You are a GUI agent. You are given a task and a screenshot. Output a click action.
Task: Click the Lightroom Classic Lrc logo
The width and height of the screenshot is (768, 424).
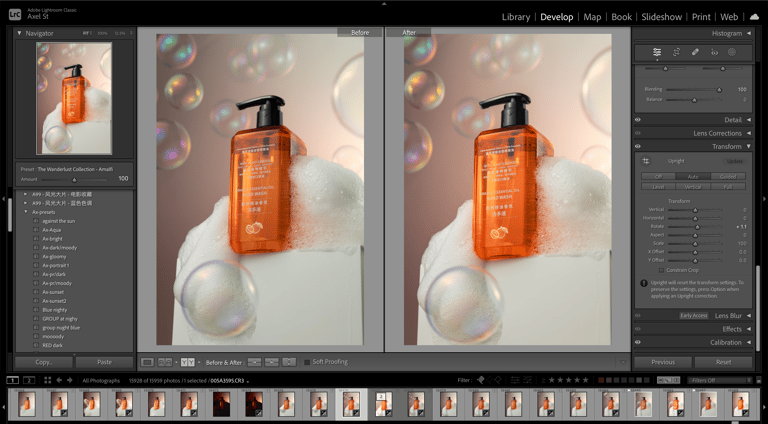click(x=15, y=15)
